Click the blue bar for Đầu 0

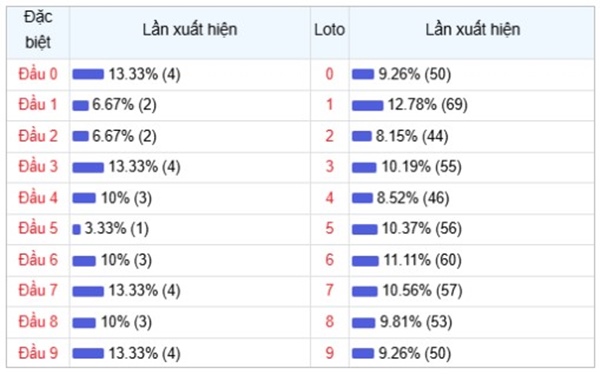(x=88, y=74)
